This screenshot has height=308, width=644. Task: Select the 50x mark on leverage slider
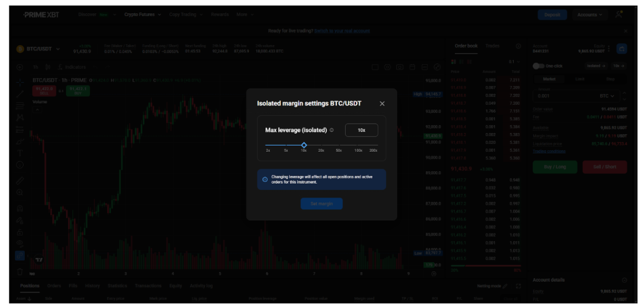[339, 151]
